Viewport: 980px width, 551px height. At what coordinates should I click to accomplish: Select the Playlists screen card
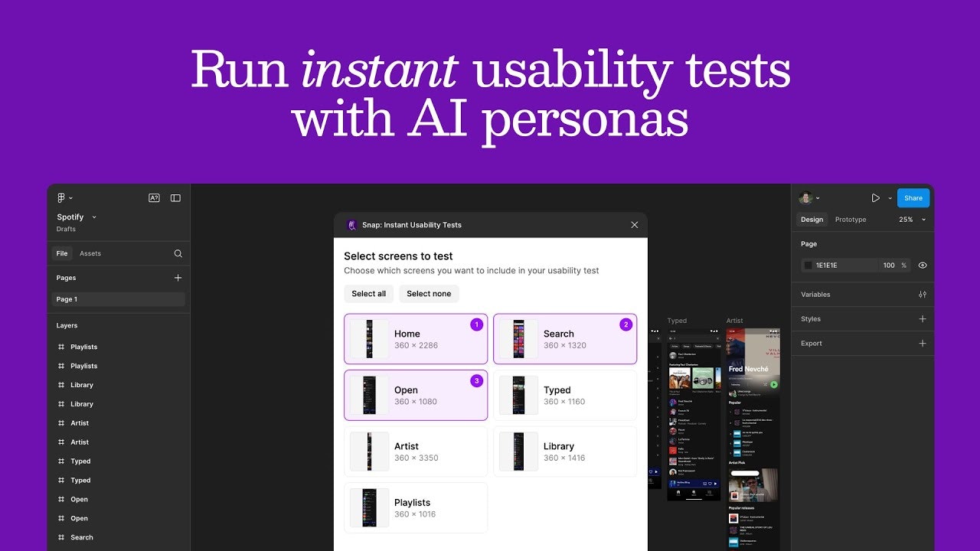(416, 507)
